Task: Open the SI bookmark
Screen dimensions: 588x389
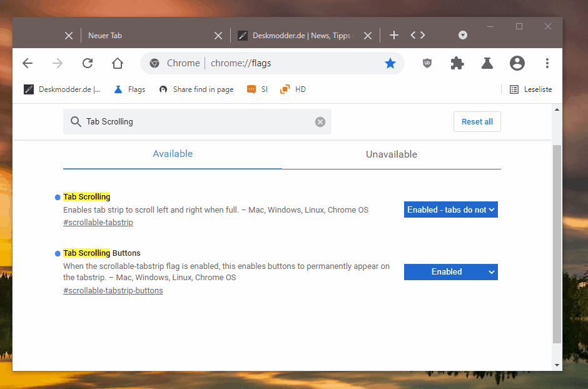Action: [257, 89]
